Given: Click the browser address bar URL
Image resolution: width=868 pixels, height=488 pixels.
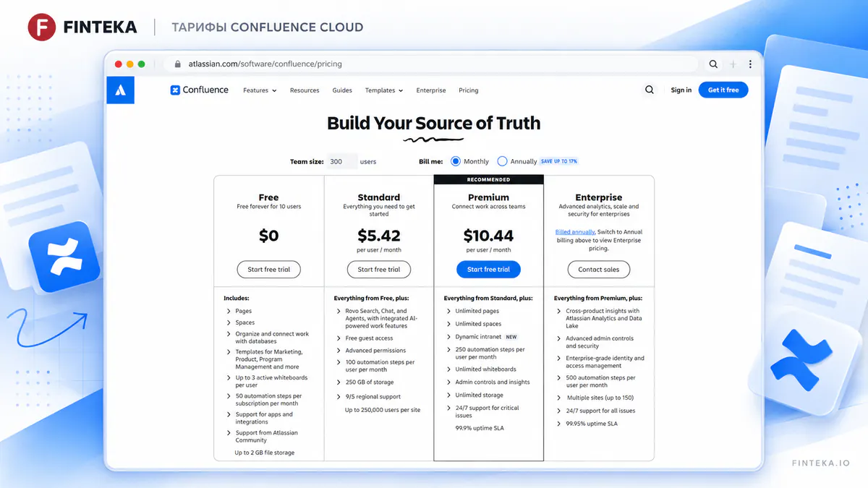Looking at the screenshot, I should (265, 64).
